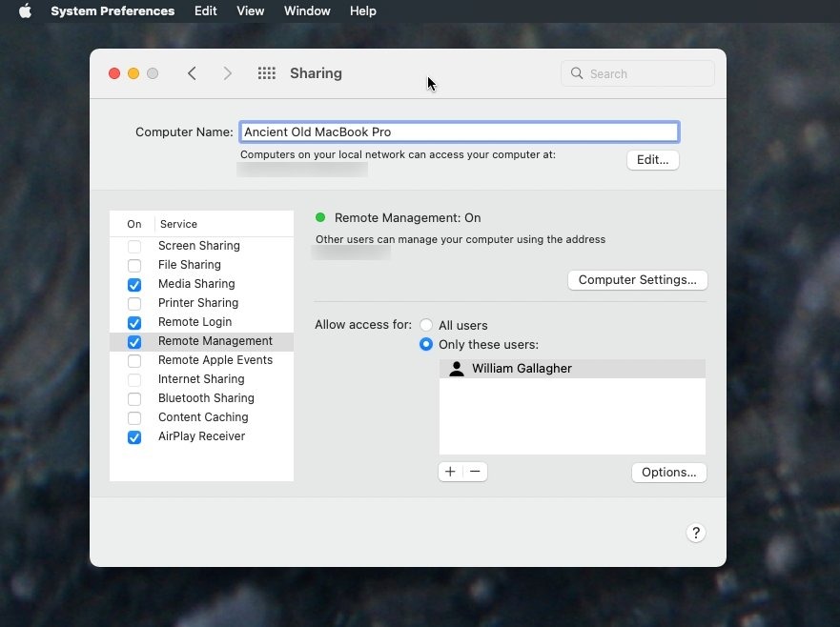Show all preferences grid icon

(267, 73)
